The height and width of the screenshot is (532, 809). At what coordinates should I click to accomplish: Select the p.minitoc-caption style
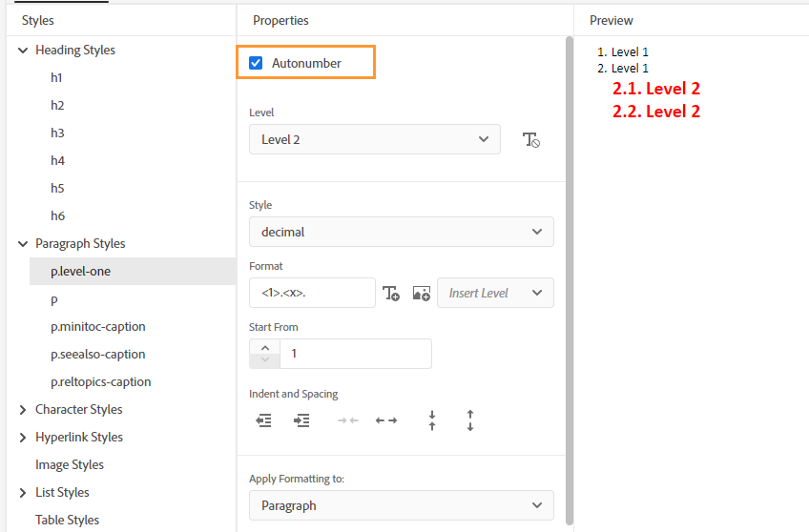point(98,326)
